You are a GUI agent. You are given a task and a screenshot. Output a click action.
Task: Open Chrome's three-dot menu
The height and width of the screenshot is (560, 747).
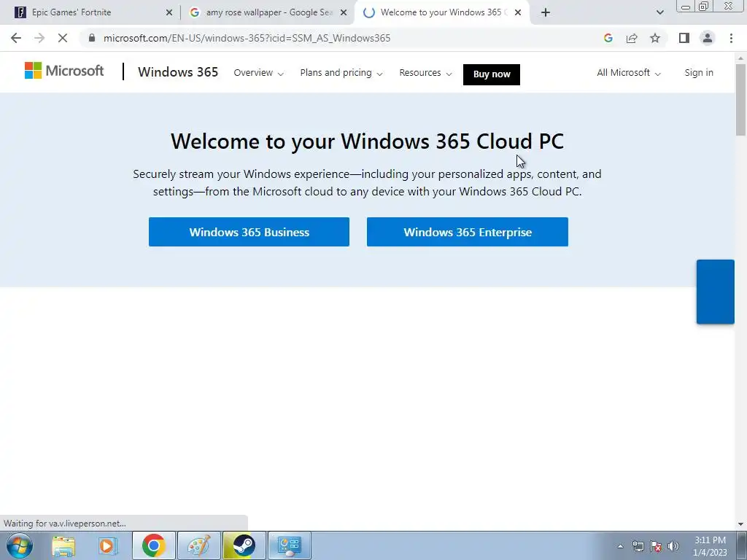(731, 38)
